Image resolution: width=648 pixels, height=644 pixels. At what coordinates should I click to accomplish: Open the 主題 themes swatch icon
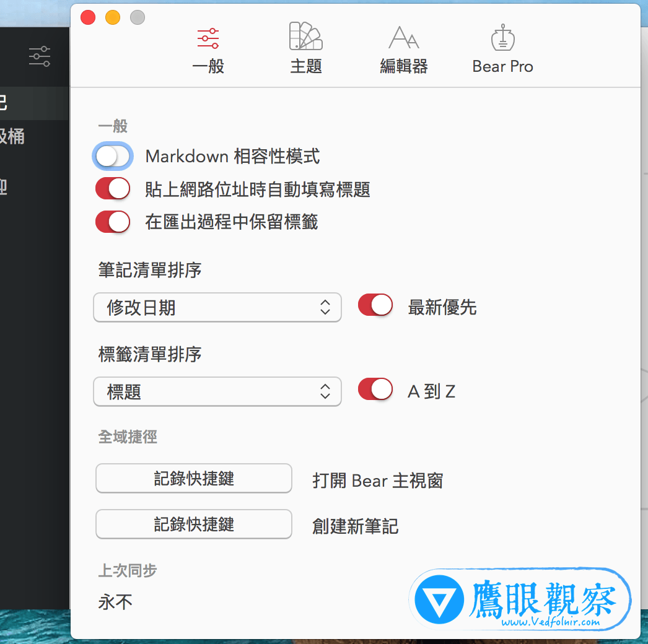coord(306,36)
